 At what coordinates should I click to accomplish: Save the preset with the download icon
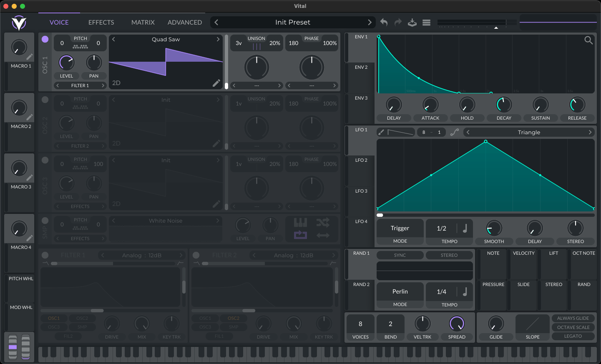(x=412, y=23)
